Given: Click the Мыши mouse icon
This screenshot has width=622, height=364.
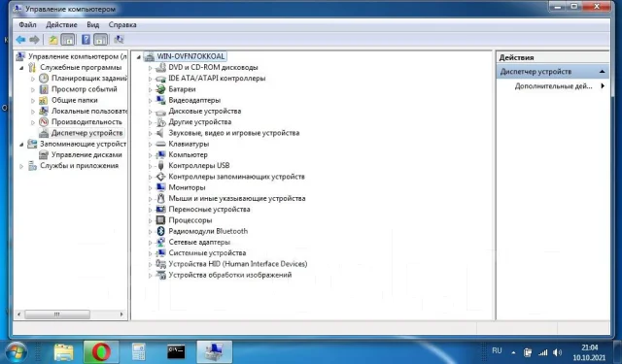Looking at the screenshot, I should pyautogui.click(x=160, y=198).
